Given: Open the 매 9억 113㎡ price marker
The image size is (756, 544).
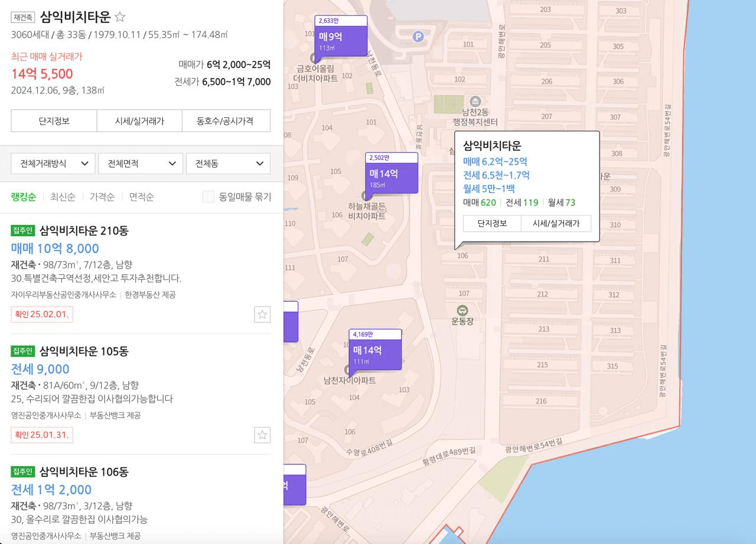Looking at the screenshot, I should (341, 39).
